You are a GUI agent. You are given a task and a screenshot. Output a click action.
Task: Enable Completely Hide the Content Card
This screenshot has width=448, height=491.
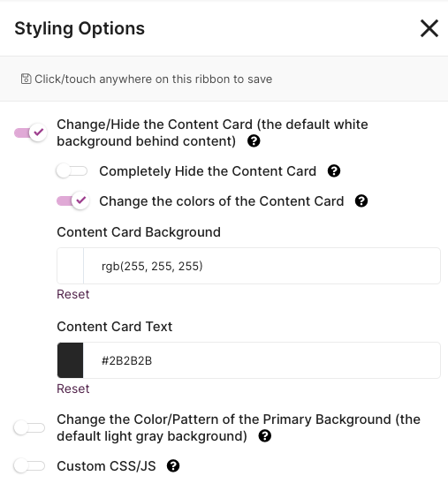point(72,171)
